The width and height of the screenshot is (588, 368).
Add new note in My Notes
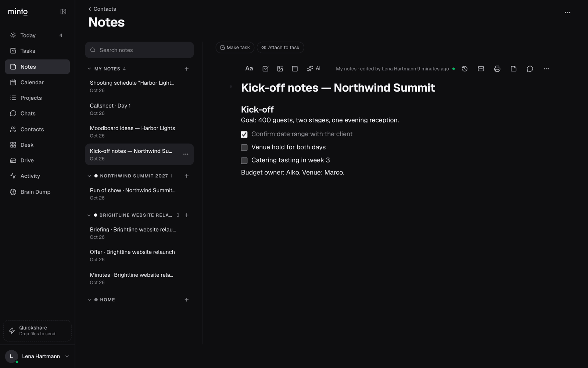coord(187,69)
